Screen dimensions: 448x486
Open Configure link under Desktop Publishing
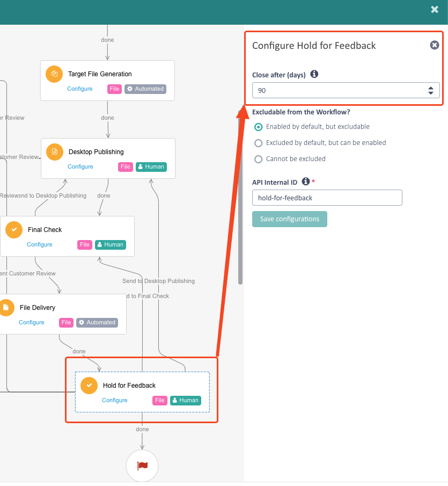pyautogui.click(x=80, y=166)
